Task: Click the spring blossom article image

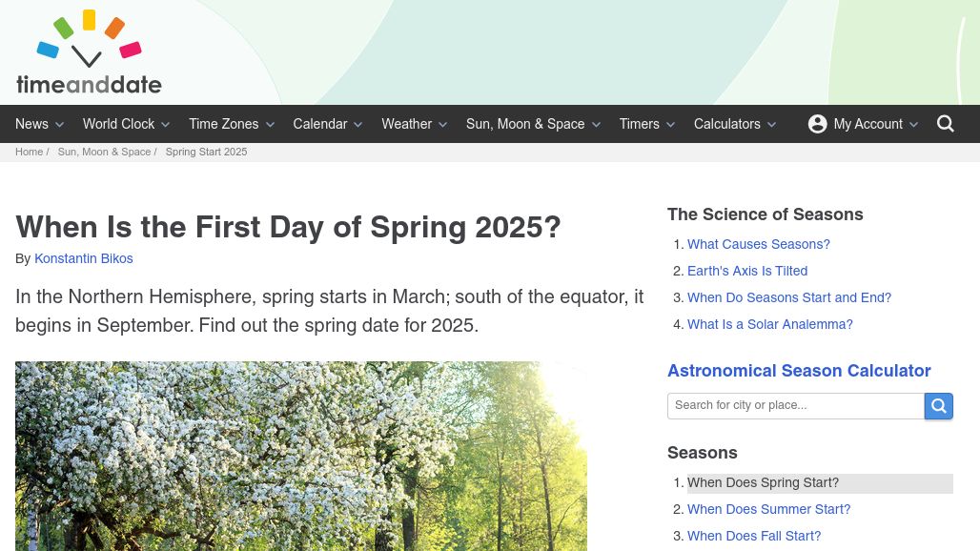Action: 301,456
